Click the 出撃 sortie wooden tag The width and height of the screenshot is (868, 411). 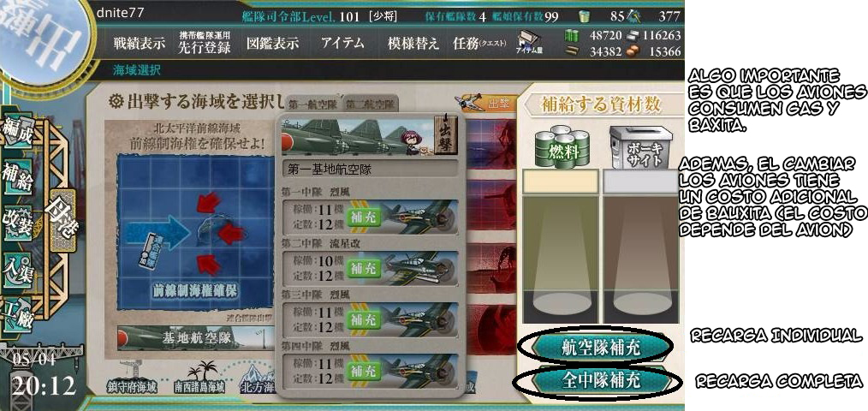(444, 135)
